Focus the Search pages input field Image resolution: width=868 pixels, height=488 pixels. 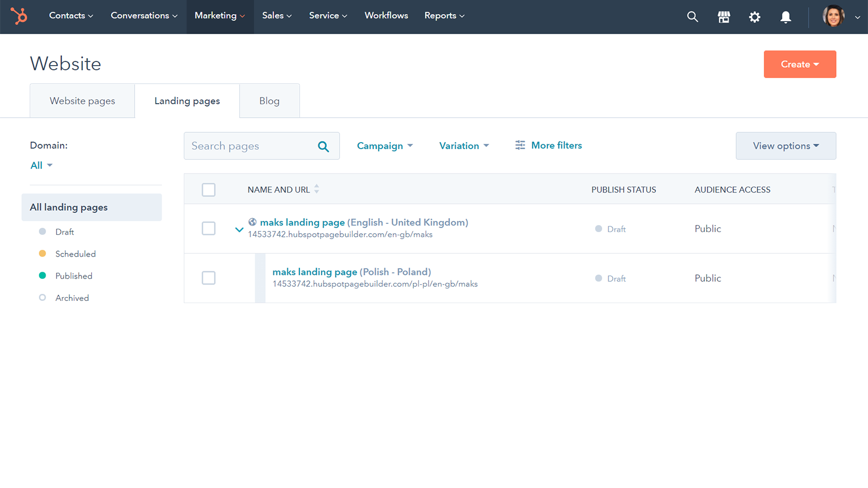tap(250, 146)
